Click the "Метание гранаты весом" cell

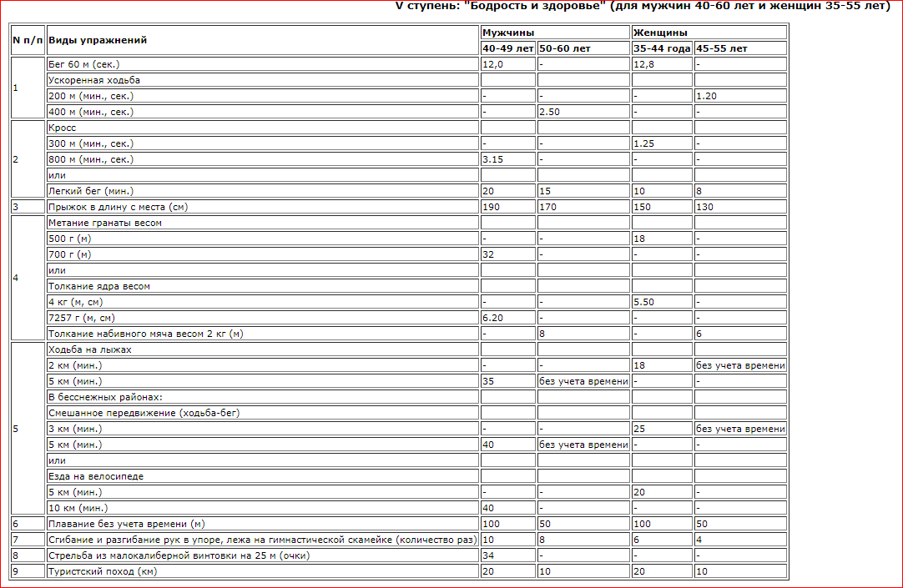(x=105, y=223)
